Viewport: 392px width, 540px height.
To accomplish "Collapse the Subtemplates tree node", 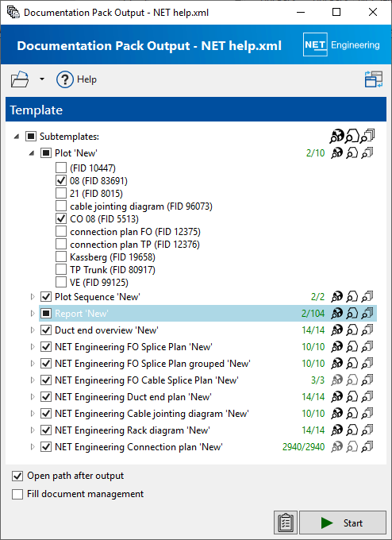I will pyautogui.click(x=17, y=137).
